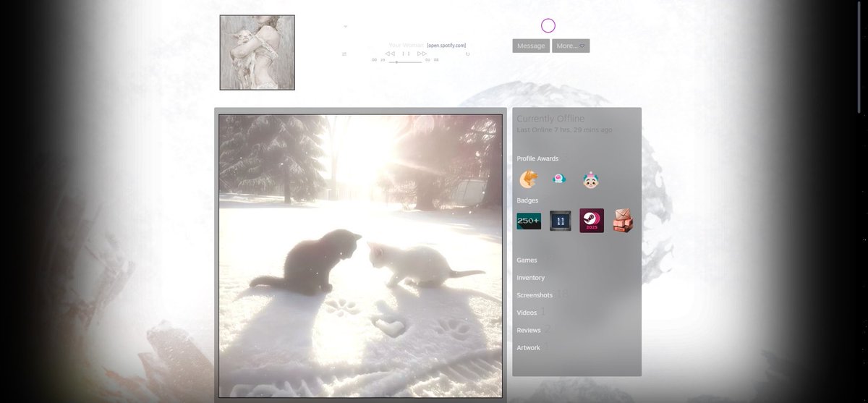Skip to the previous track in music widget

(x=390, y=54)
